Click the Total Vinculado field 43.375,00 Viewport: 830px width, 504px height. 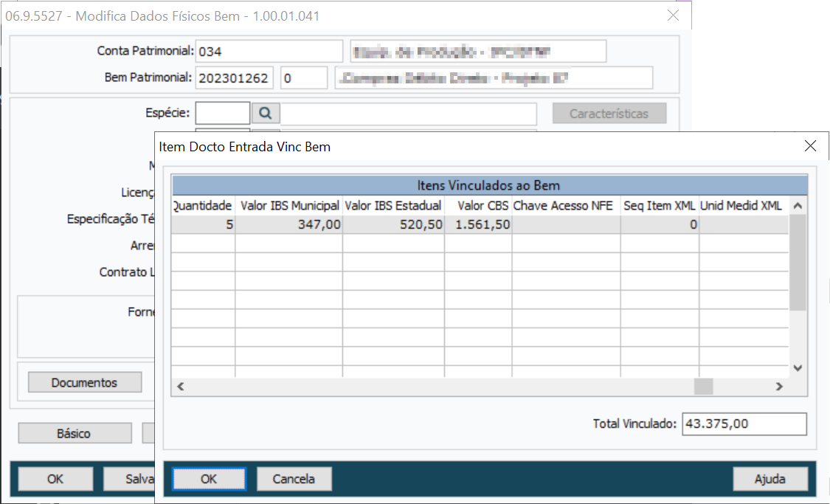coord(744,424)
